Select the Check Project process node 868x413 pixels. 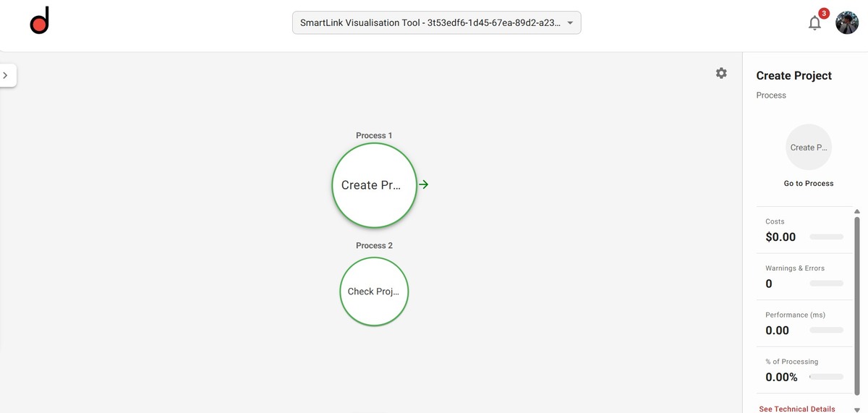[374, 291]
